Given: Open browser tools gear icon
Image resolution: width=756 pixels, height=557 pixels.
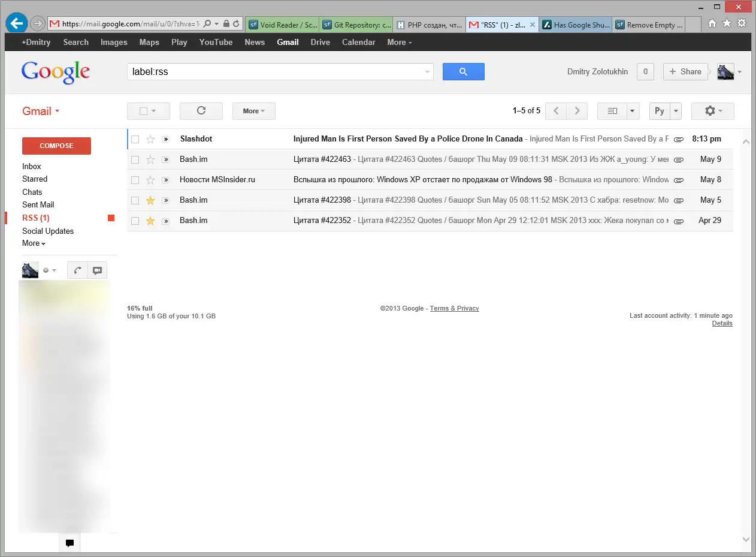Looking at the screenshot, I should click(742, 23).
